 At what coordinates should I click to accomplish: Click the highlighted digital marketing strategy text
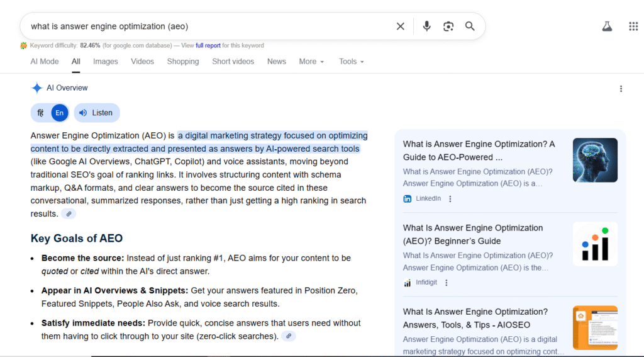click(199, 142)
